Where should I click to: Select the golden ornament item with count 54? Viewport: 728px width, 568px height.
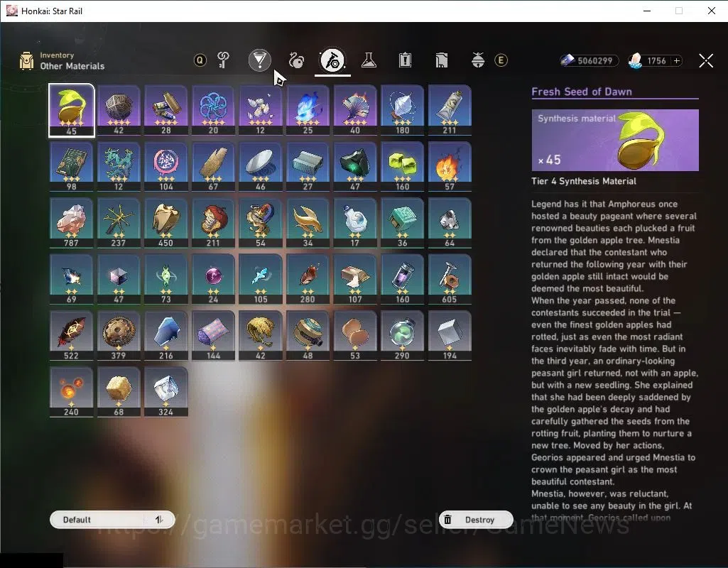pos(260,223)
